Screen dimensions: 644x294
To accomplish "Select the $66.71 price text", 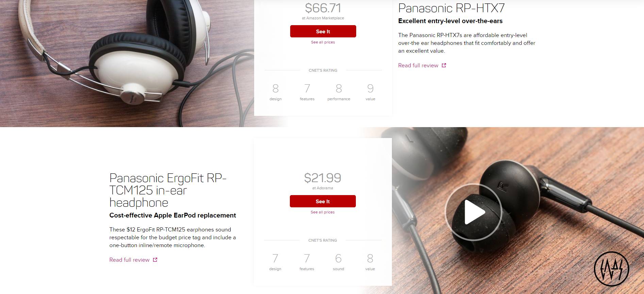I will [x=323, y=8].
